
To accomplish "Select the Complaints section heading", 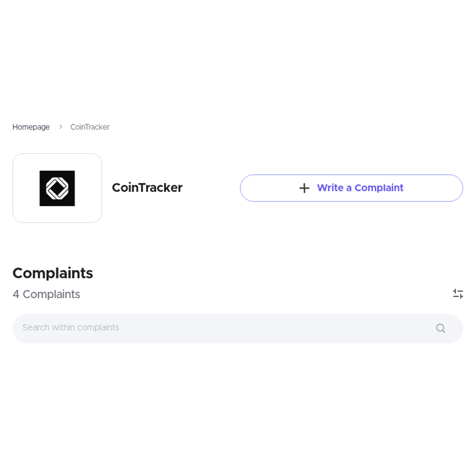I will (x=53, y=273).
